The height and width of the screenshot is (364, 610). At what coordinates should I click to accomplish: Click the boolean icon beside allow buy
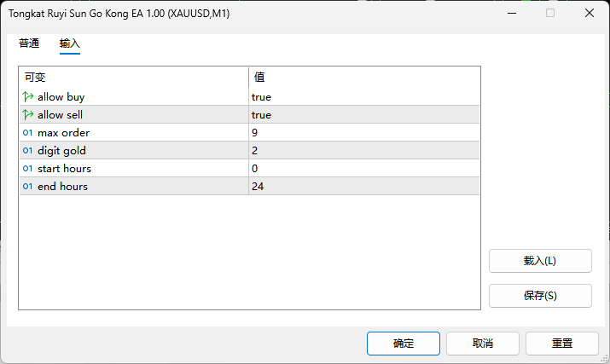click(x=27, y=96)
